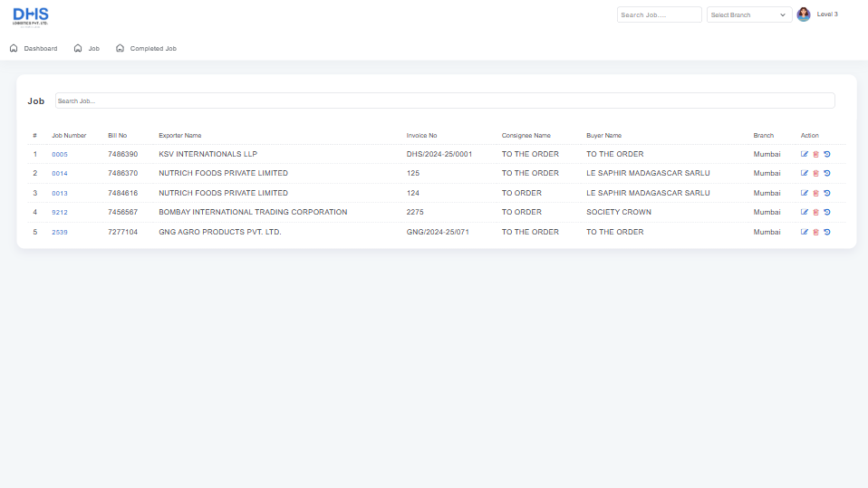Delete the GNG AGRO PRODUCTS job
Screen dimensions: 868x488
click(x=815, y=233)
